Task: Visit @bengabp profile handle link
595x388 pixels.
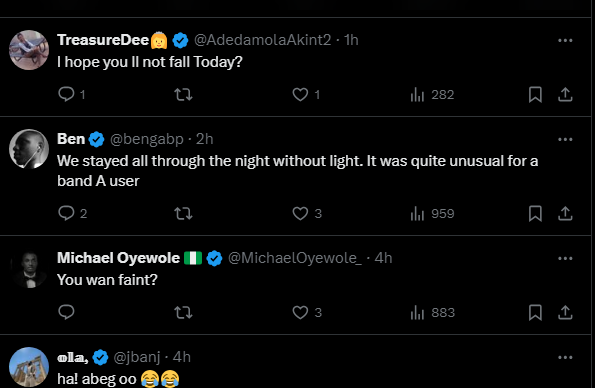Action: 147,139
